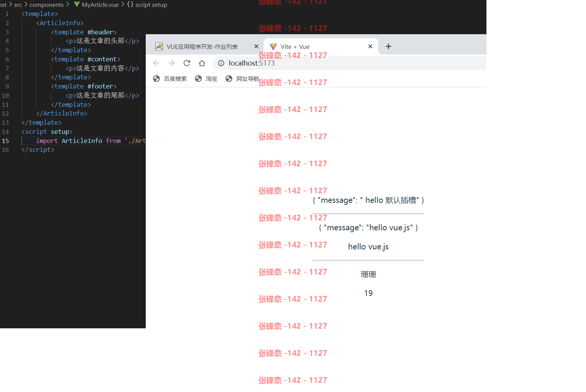This screenshot has height=392, width=586.
Task: Click the browser forward arrow
Action: click(171, 63)
